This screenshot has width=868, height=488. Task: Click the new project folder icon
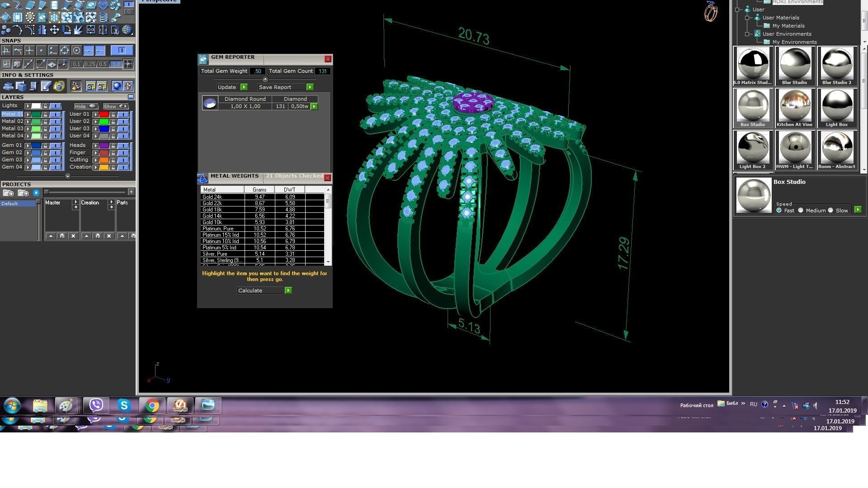(x=9, y=193)
